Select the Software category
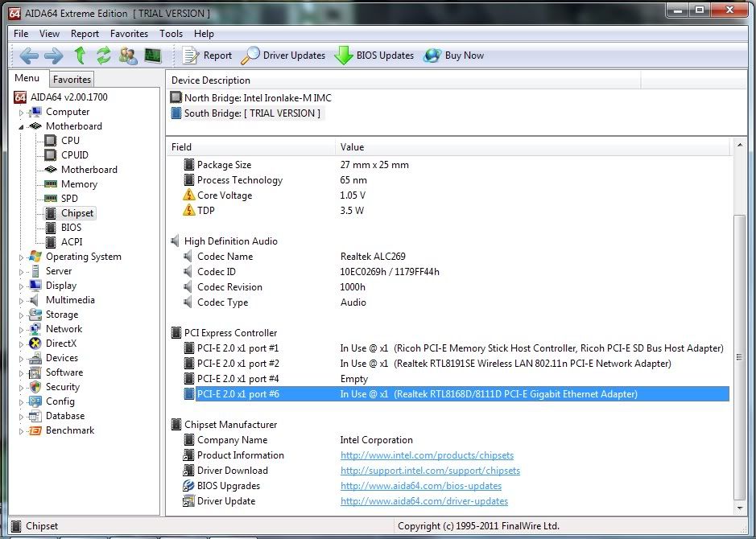The image size is (756, 539). click(64, 372)
